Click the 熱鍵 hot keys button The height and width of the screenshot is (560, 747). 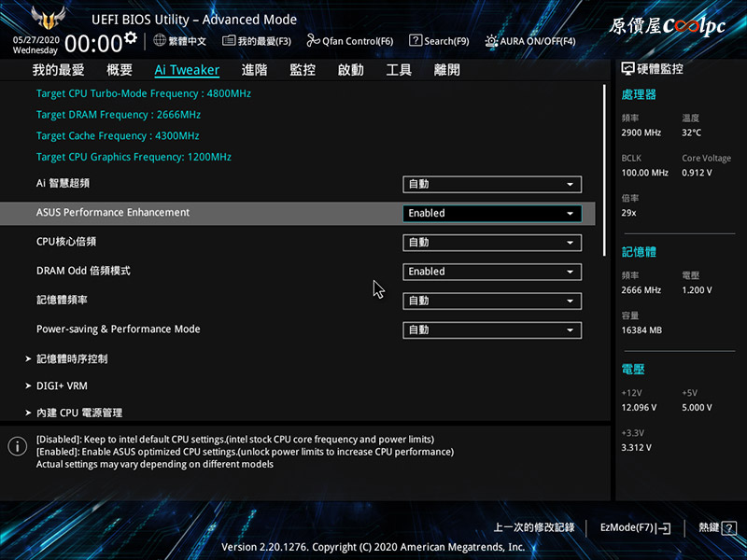point(717,527)
